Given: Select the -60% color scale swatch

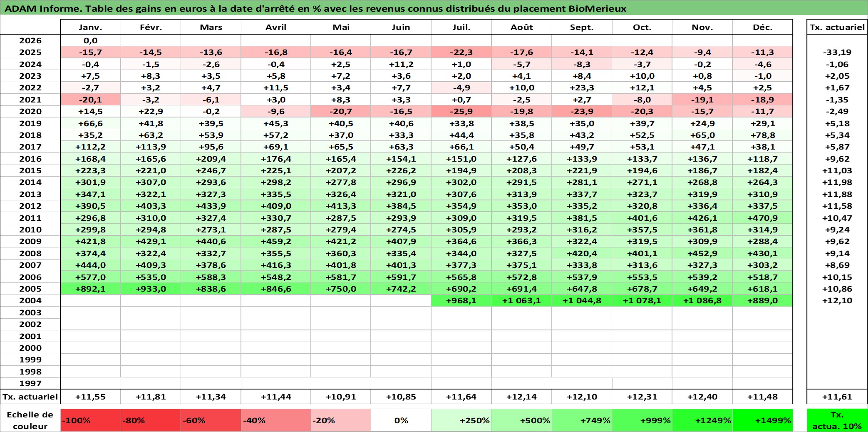Looking at the screenshot, I should 211,420.
